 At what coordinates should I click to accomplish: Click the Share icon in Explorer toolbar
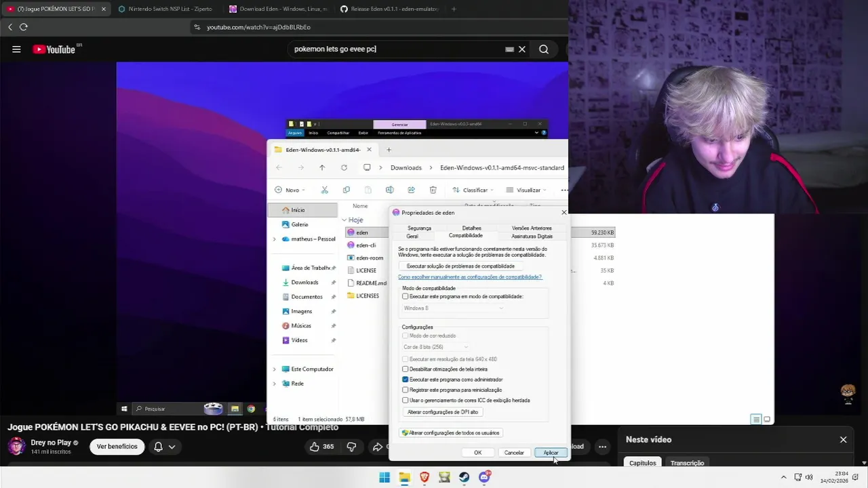(411, 190)
